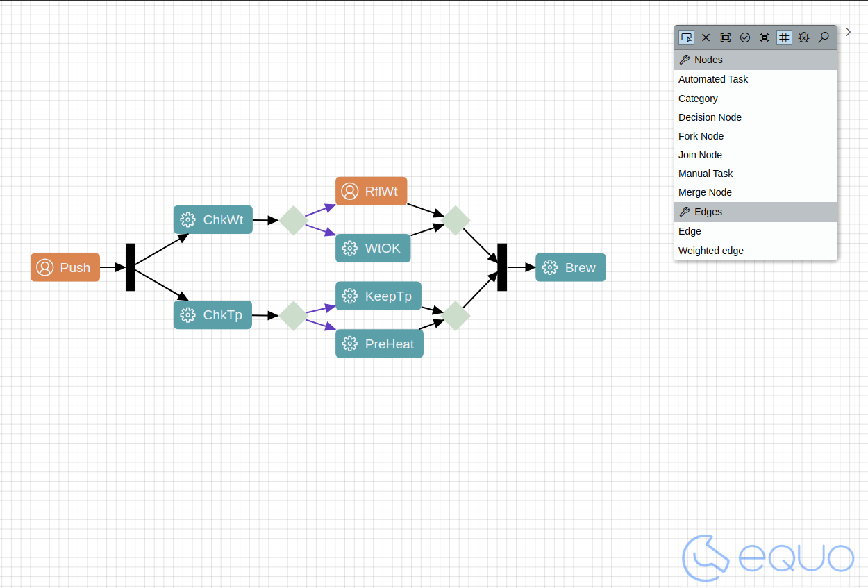
Task: Toggle the debug mode icon
Action: point(803,37)
